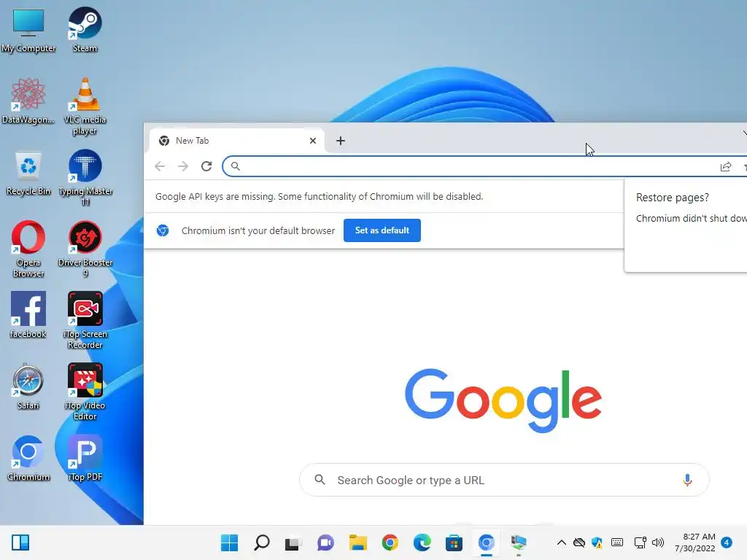
Task: Click Set as default button
Action: [382, 230]
